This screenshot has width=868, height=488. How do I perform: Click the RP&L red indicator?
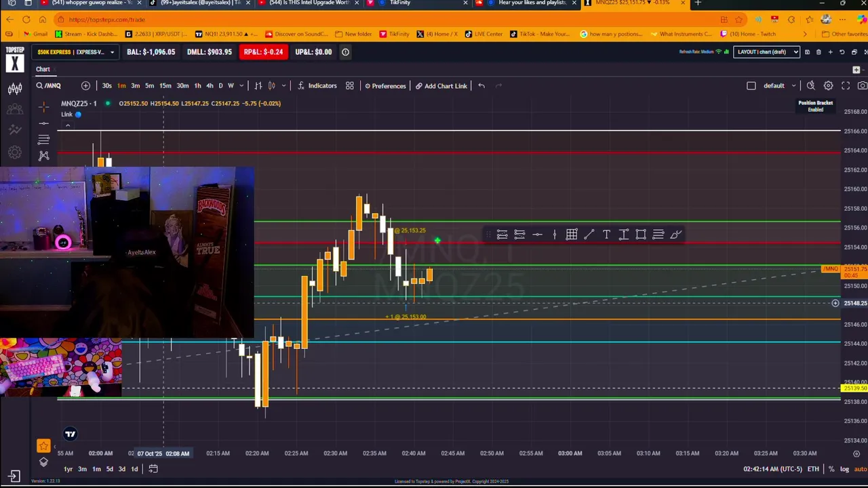click(263, 52)
